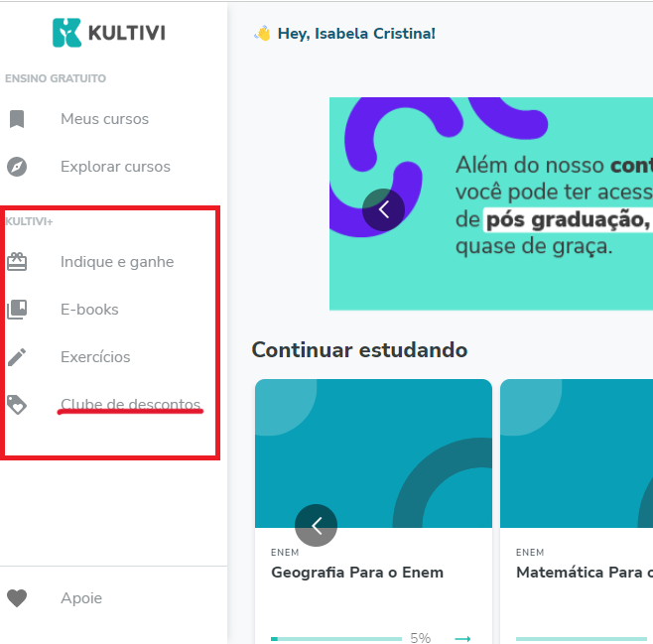Click the heart icon for Apoie
The height and width of the screenshot is (644, 653).
pos(17,598)
